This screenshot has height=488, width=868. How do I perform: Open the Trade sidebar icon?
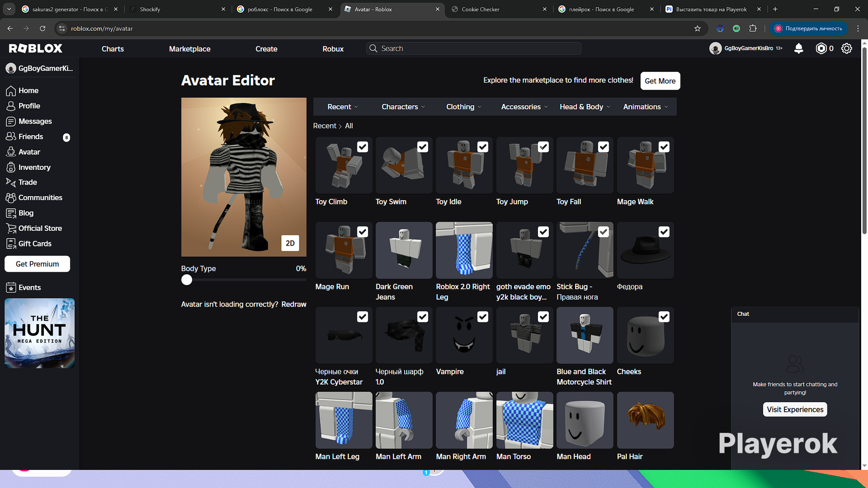pos(11,183)
